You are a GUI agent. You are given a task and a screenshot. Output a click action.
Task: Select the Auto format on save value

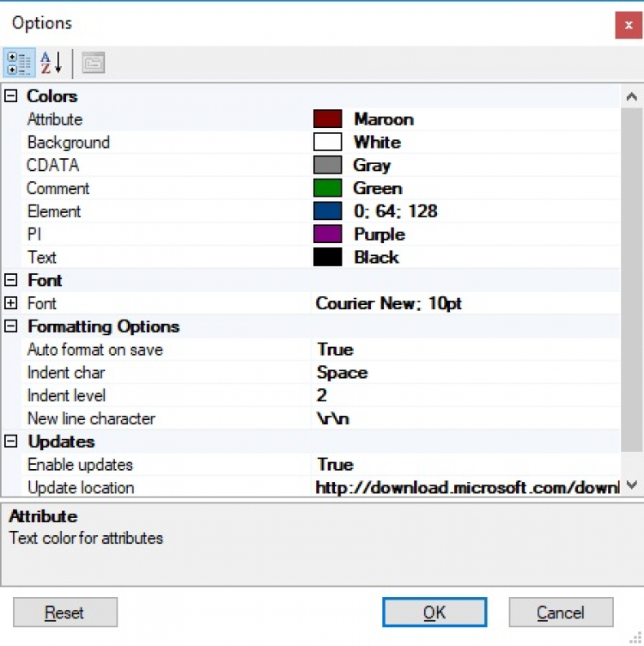pyautogui.click(x=464, y=350)
